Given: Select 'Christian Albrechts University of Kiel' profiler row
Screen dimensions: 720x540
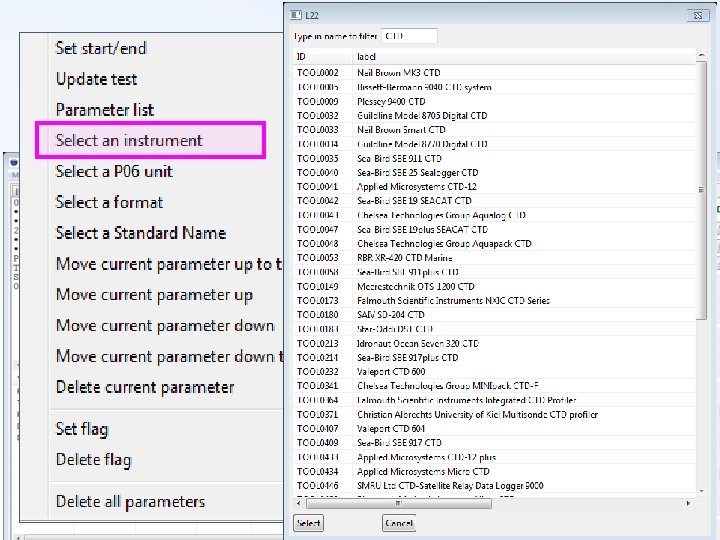Looking at the screenshot, I should pos(494,414).
